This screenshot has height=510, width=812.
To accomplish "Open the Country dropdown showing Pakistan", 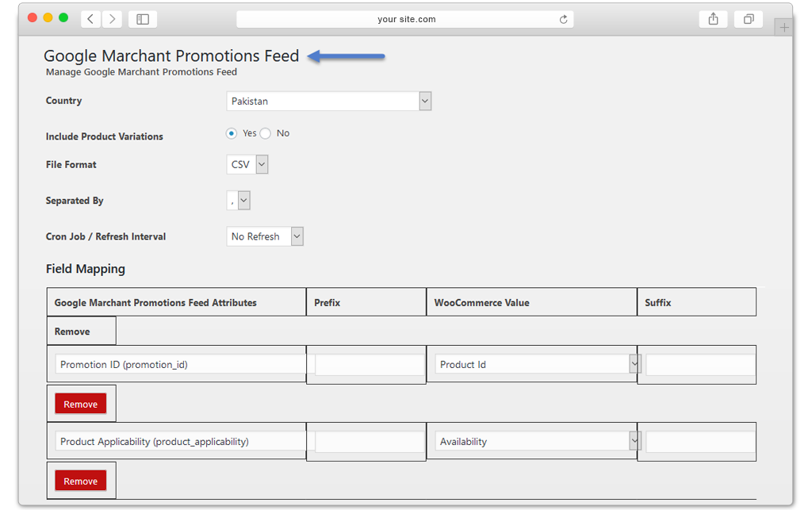I will pyautogui.click(x=329, y=101).
